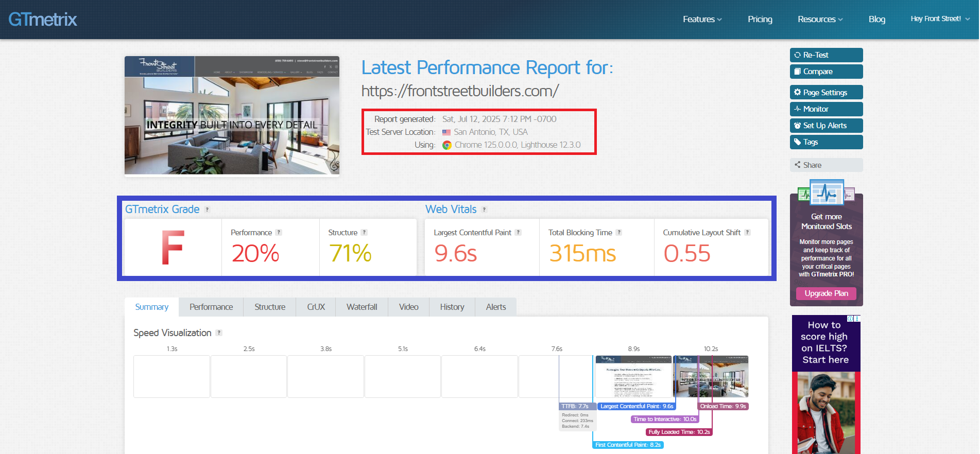Click the 9.6s LCP value
This screenshot has height=454, width=980.
456,253
